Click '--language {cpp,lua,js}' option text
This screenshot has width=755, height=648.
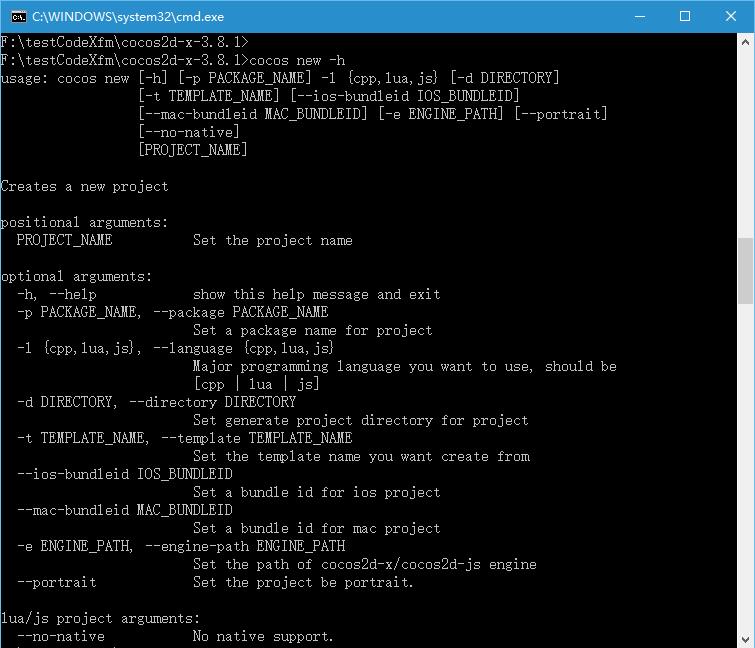[x=243, y=348]
